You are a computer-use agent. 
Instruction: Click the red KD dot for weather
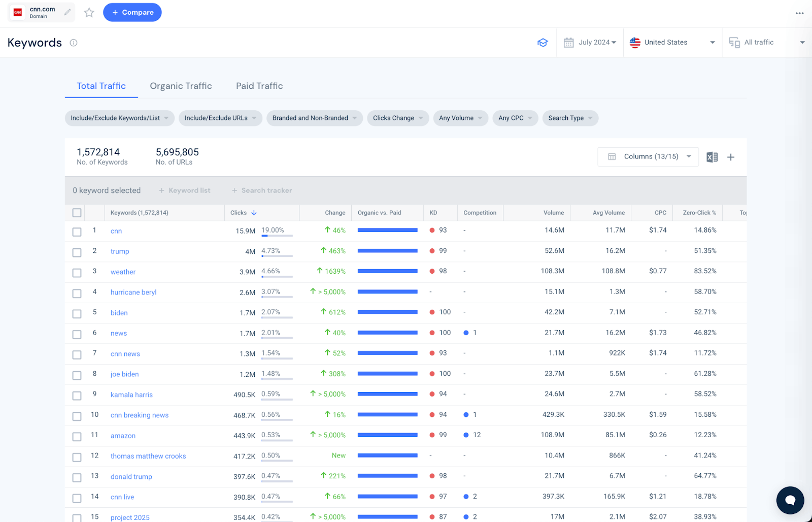point(432,271)
